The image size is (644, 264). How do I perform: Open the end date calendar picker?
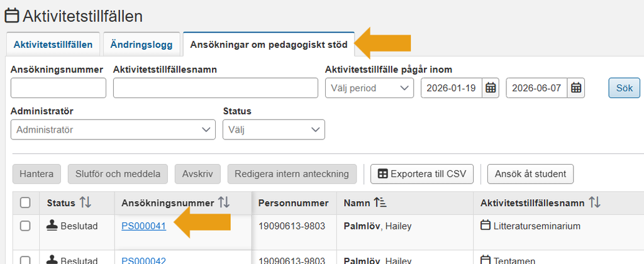(576, 88)
